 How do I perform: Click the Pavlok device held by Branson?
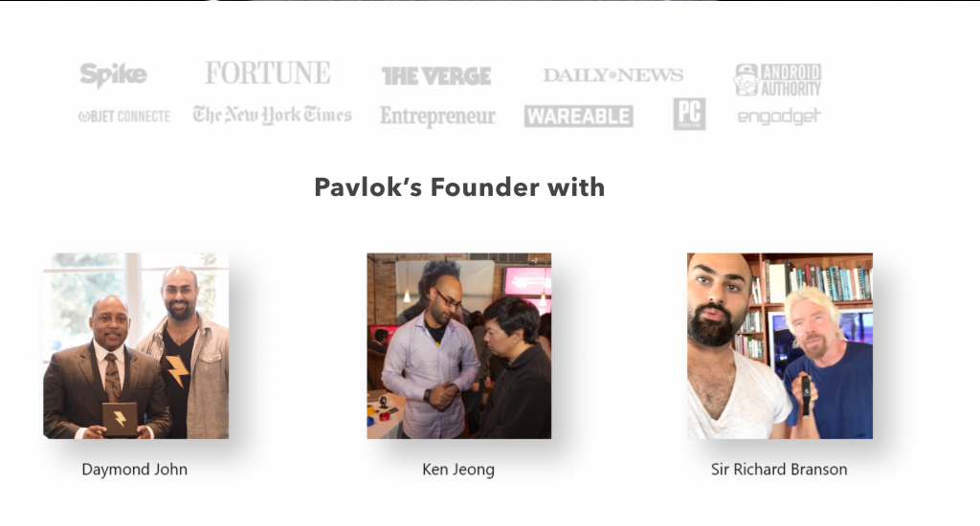point(806,396)
